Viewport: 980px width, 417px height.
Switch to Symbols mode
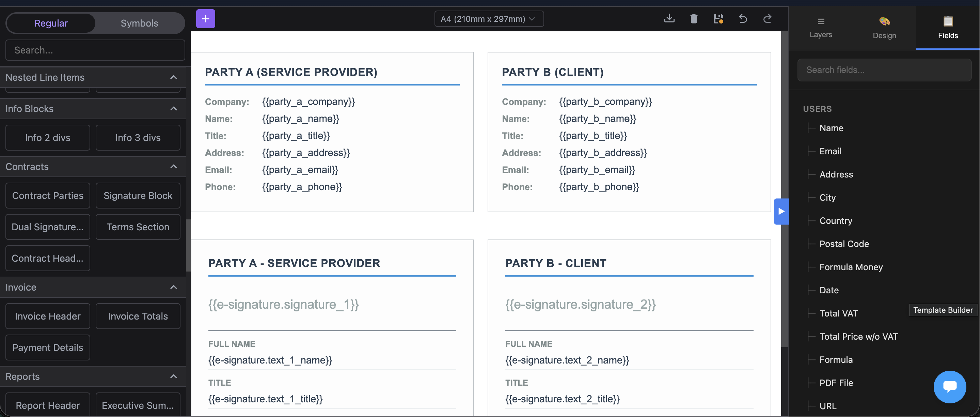point(139,23)
